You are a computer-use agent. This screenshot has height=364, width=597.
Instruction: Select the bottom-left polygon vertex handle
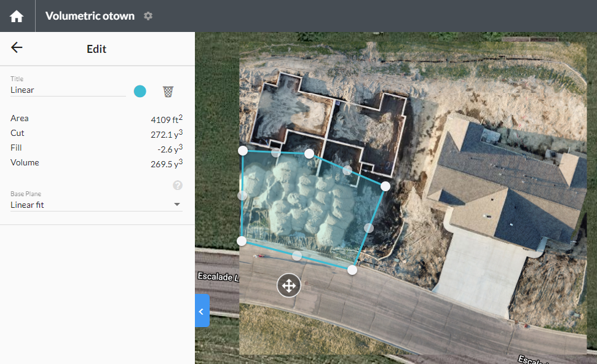[x=242, y=241]
